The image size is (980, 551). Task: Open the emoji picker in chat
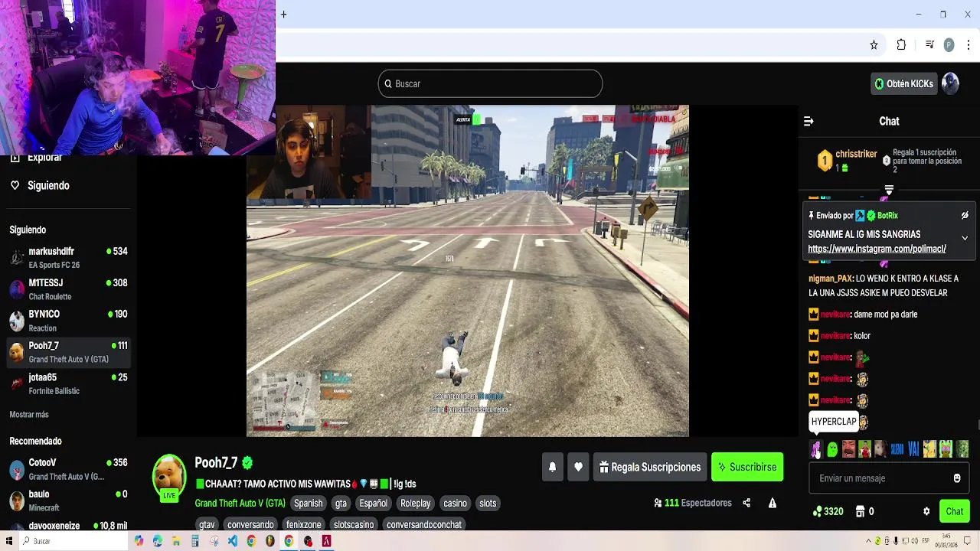[x=957, y=478]
